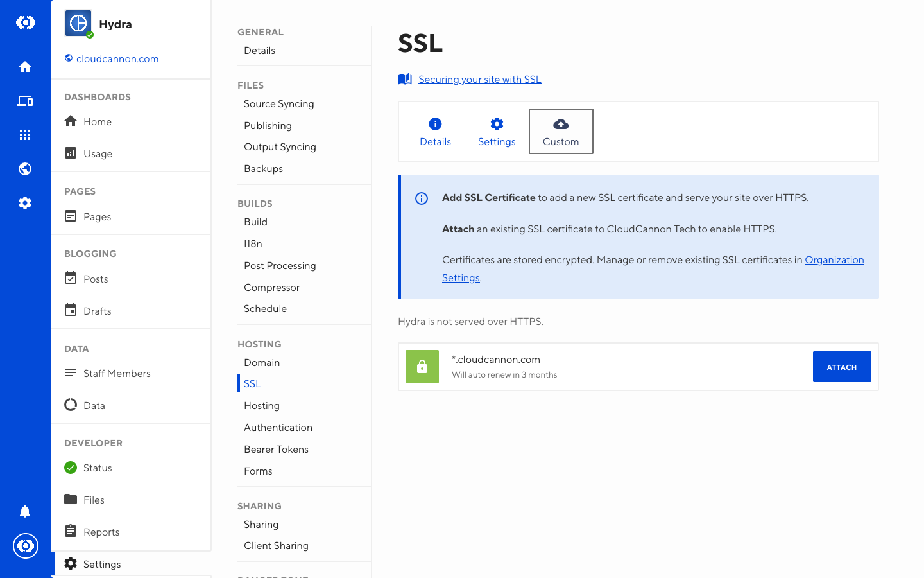
Task: Open the apps grid icon in blue rail
Action: point(25,135)
